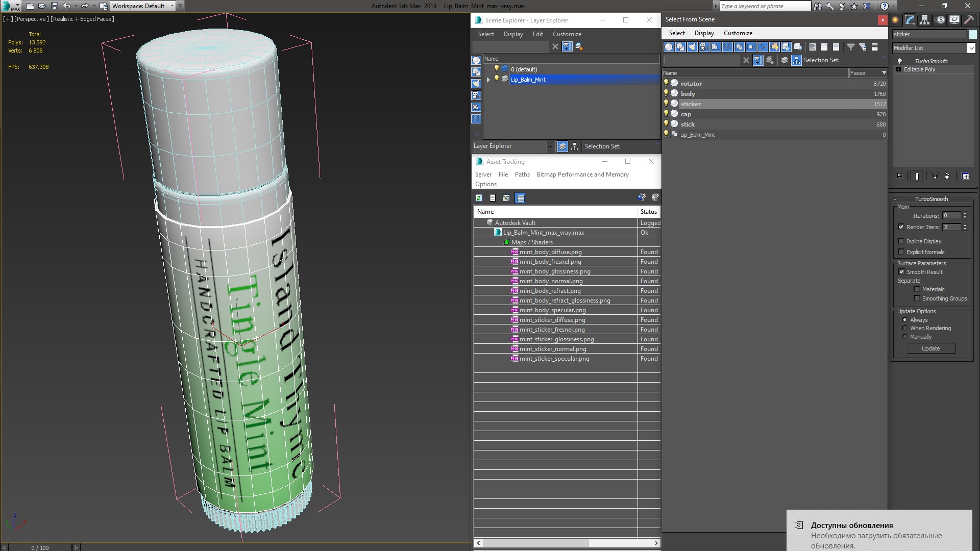Toggle Display Space Warps filter in Select From Scene
980x551 pixels.
(x=727, y=47)
